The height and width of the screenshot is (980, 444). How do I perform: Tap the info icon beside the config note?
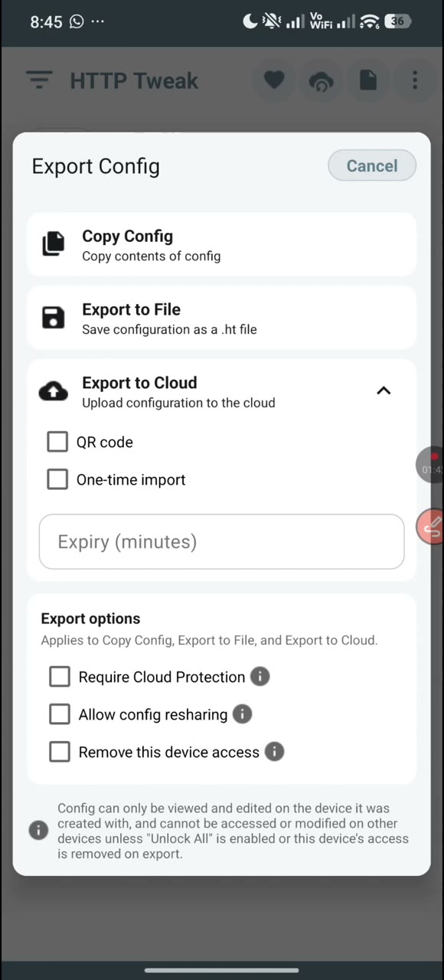38,831
